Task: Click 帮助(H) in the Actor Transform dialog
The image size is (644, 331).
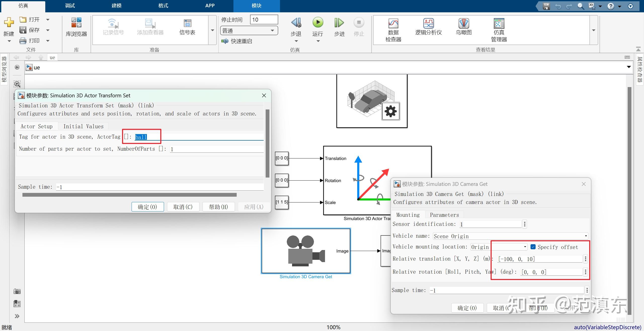Action: pos(218,206)
